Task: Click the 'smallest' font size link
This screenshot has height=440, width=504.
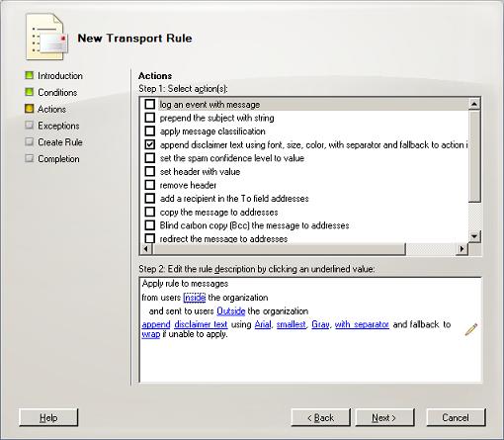Action: click(291, 324)
